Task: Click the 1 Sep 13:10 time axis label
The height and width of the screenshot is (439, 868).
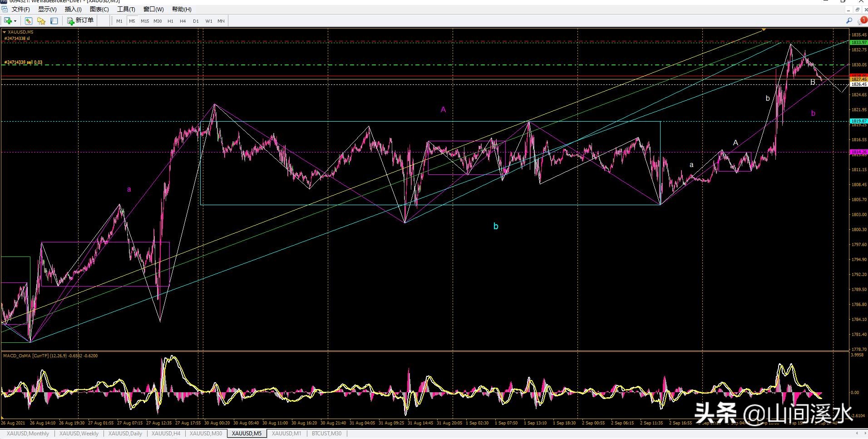Action: click(x=535, y=423)
